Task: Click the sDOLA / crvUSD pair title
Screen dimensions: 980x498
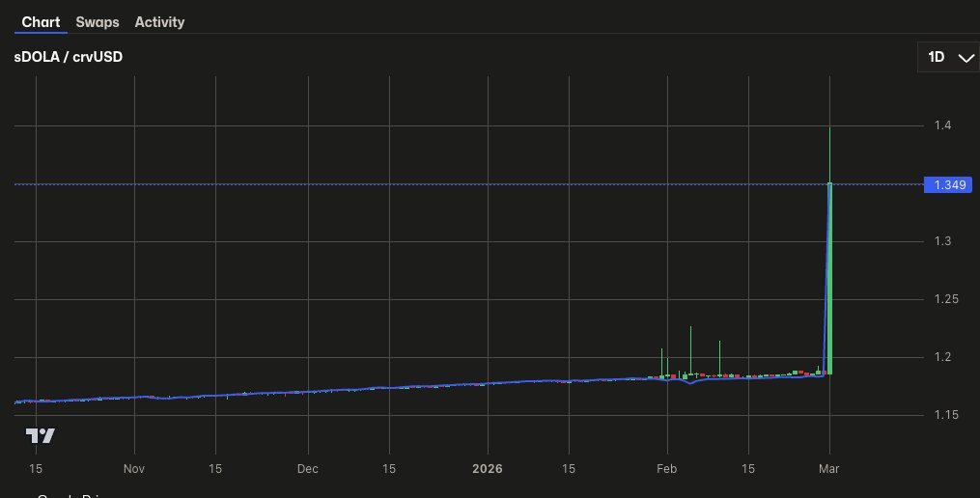Action: tap(69, 57)
